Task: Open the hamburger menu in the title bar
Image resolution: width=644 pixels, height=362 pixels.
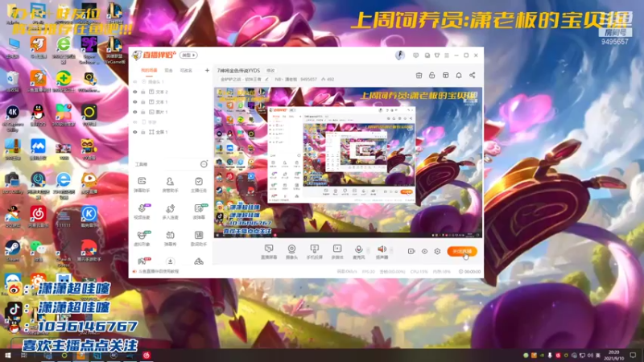Action: (x=447, y=55)
